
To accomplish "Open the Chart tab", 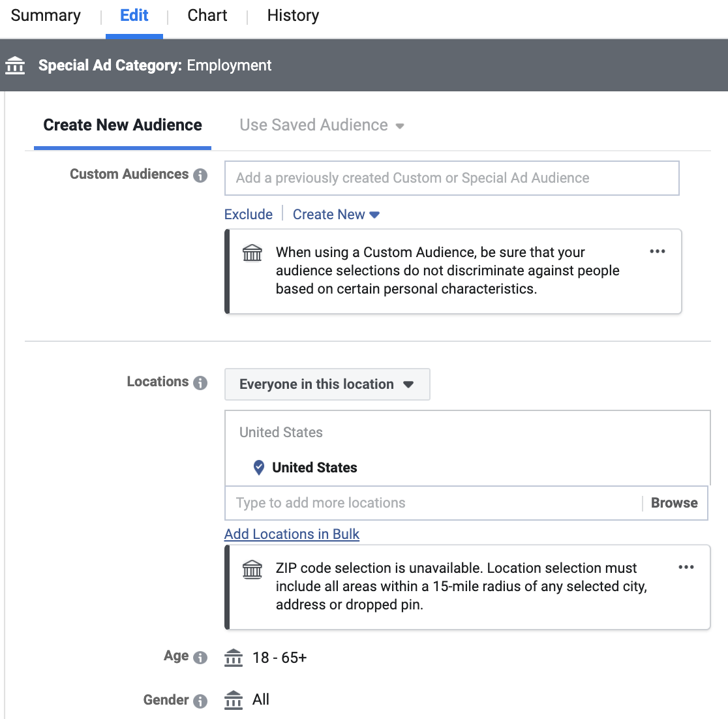I will (x=207, y=16).
